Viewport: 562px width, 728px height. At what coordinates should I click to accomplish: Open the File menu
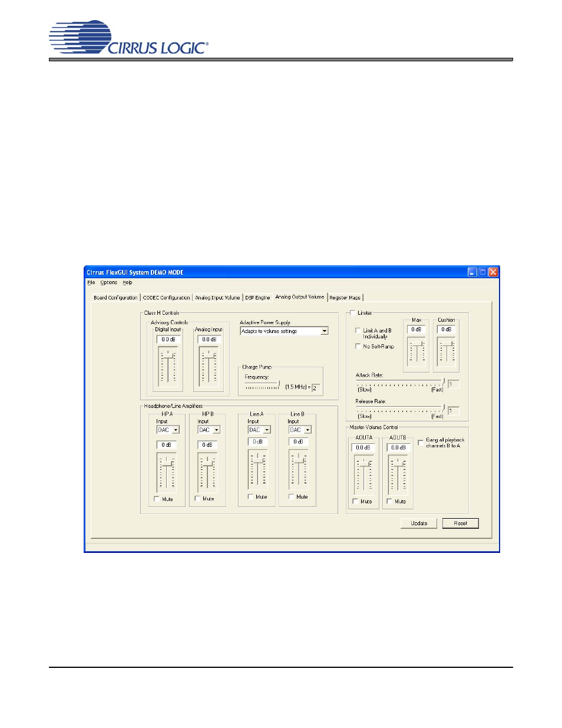91,282
